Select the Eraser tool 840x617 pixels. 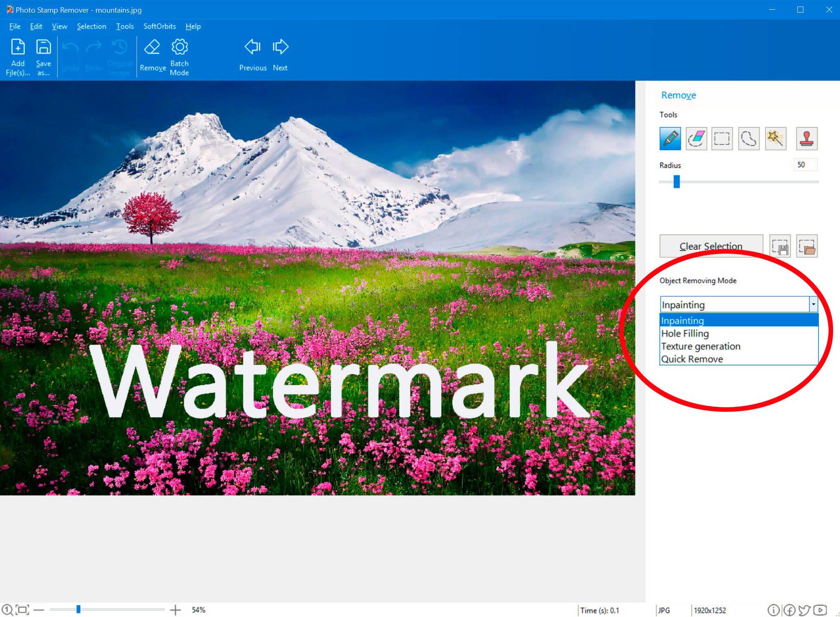(x=696, y=138)
